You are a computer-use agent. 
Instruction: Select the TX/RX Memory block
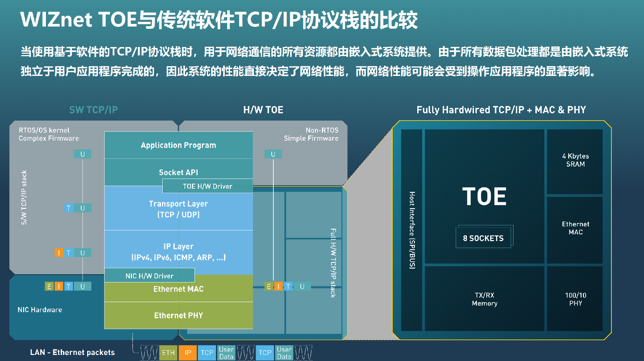pos(484,299)
